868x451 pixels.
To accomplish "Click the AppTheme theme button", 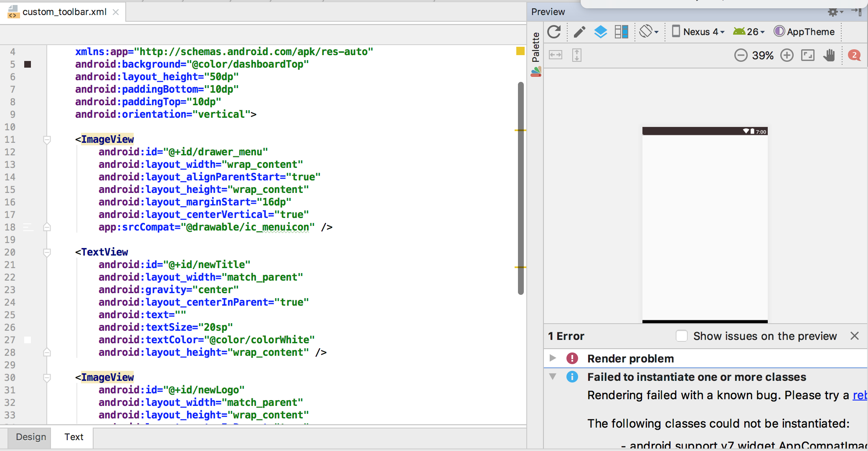I will pyautogui.click(x=805, y=32).
